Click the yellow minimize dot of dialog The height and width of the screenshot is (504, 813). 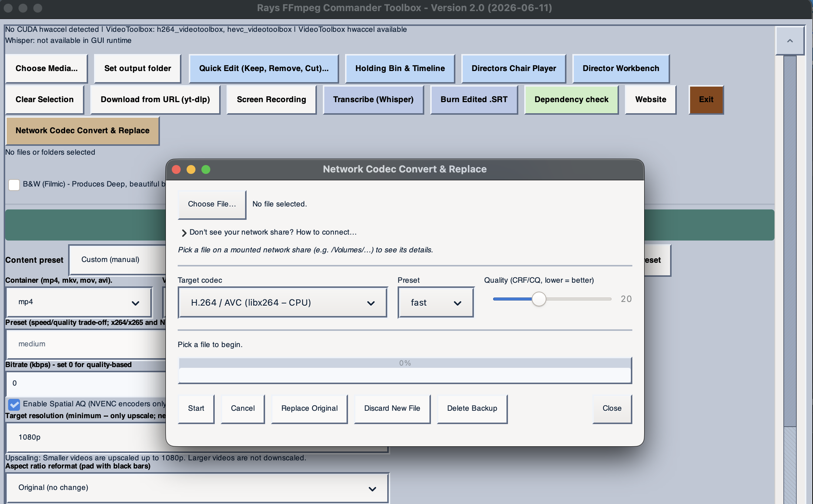[191, 169]
